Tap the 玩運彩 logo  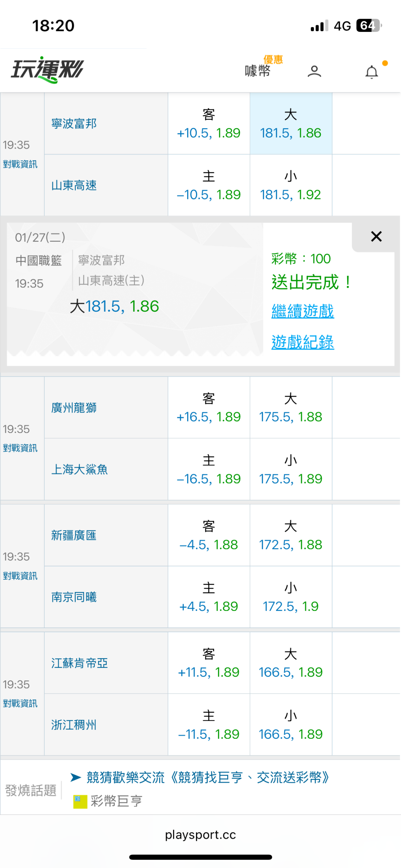click(x=48, y=70)
